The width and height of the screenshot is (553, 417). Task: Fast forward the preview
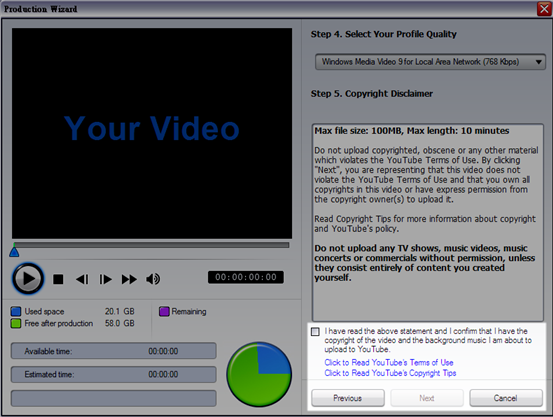129,279
